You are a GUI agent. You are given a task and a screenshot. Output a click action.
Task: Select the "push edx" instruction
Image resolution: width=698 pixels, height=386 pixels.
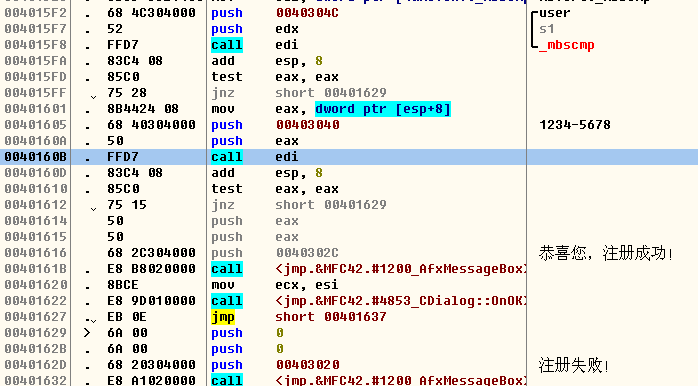pyautogui.click(x=255, y=29)
